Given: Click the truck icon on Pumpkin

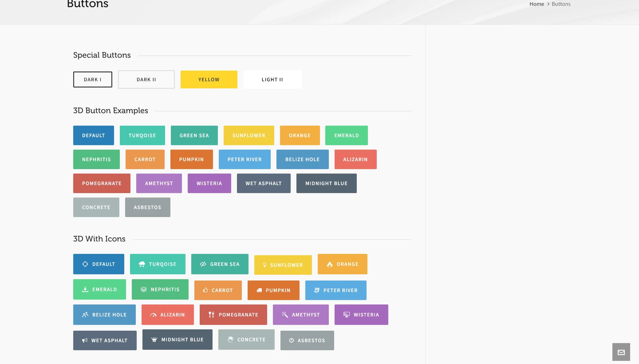Looking at the screenshot, I should [x=259, y=290].
